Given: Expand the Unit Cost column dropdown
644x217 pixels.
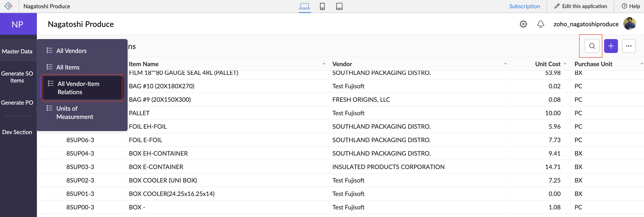Looking at the screenshot, I should click(x=565, y=64).
